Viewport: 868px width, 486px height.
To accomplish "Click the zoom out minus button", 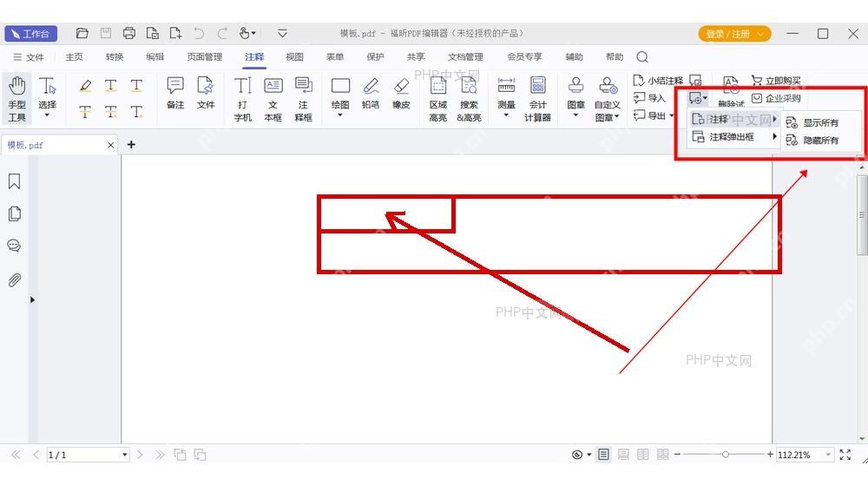I will [x=677, y=455].
